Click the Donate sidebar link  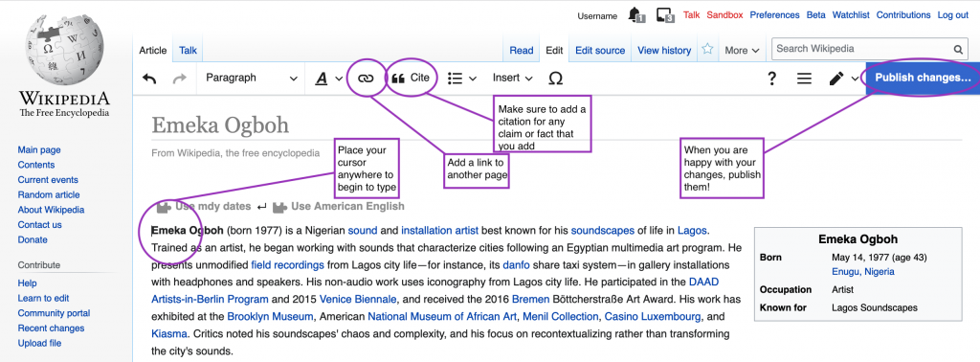coord(33,240)
